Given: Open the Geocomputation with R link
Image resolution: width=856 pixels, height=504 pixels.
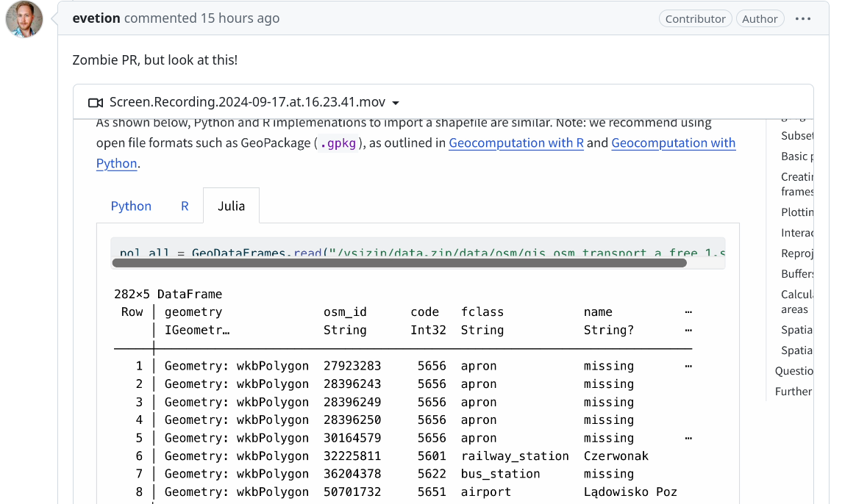Looking at the screenshot, I should (x=516, y=143).
